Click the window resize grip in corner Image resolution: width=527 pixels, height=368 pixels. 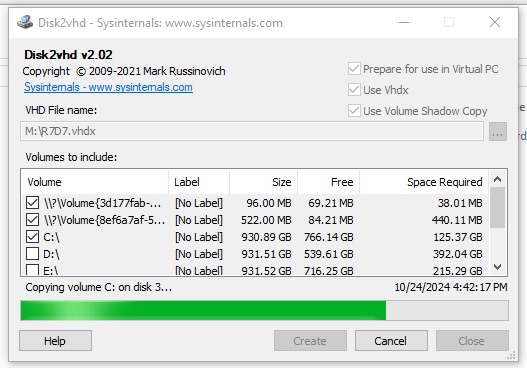point(511,356)
